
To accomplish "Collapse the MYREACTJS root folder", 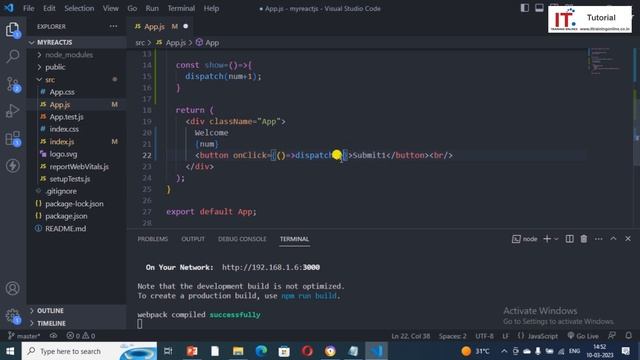I will [x=77, y=42].
